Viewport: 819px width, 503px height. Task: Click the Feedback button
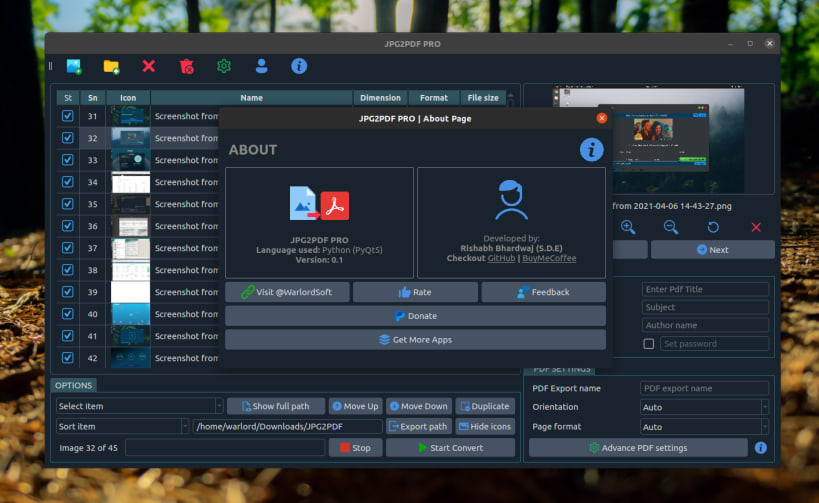click(x=544, y=292)
